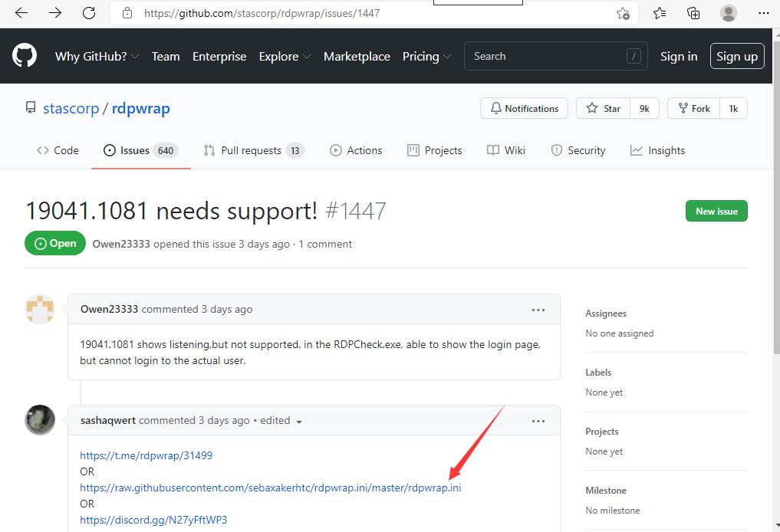780x532 pixels.
Task: Open the rdpwrap repository link
Action: [x=141, y=108]
